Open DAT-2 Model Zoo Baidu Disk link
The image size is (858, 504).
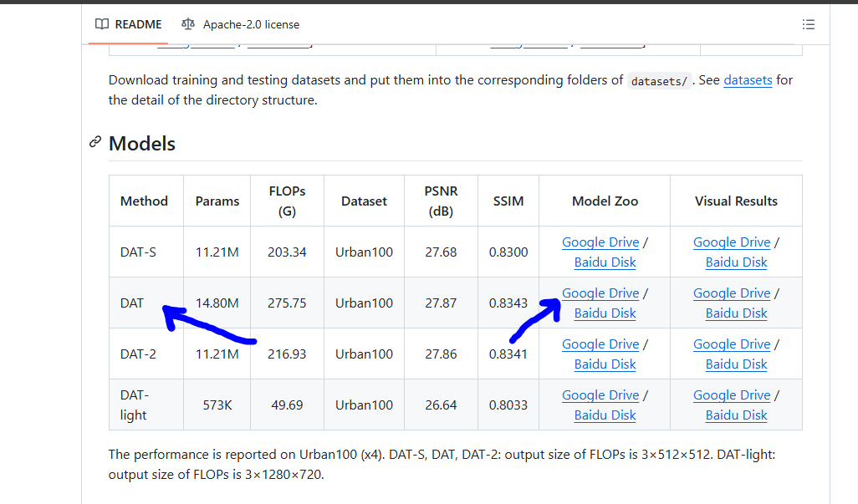tap(605, 364)
